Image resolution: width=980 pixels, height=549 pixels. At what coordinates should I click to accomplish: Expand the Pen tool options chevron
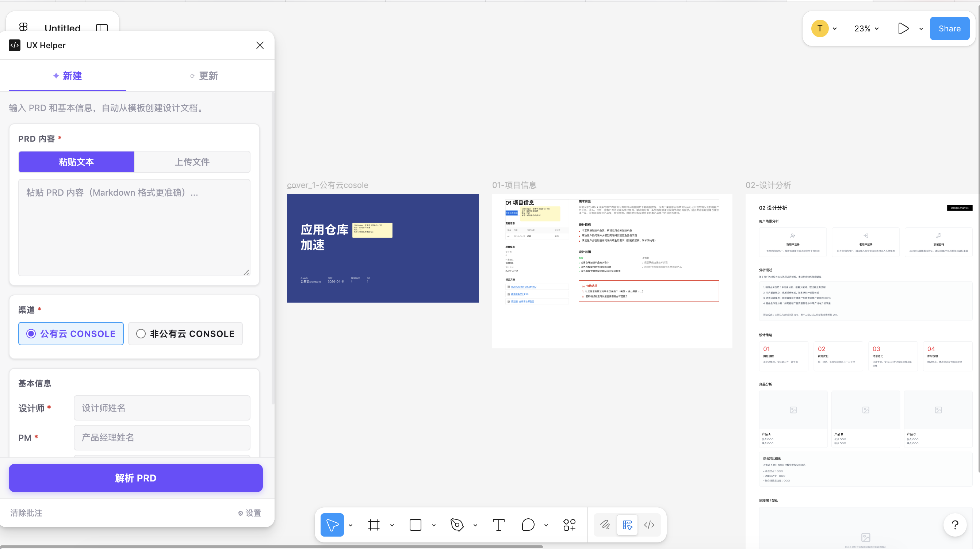click(475, 525)
